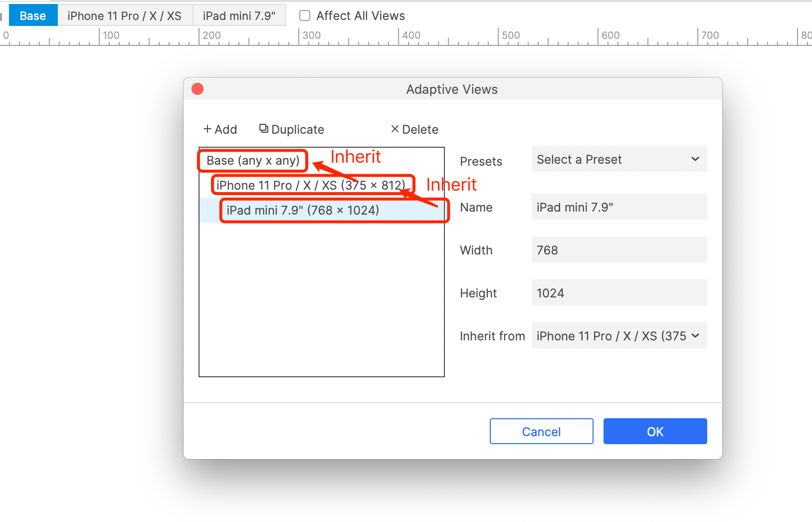Viewport: 812px width, 522px height.
Task: Click the chevron arrow in Presets dropdown
Action: coord(695,159)
